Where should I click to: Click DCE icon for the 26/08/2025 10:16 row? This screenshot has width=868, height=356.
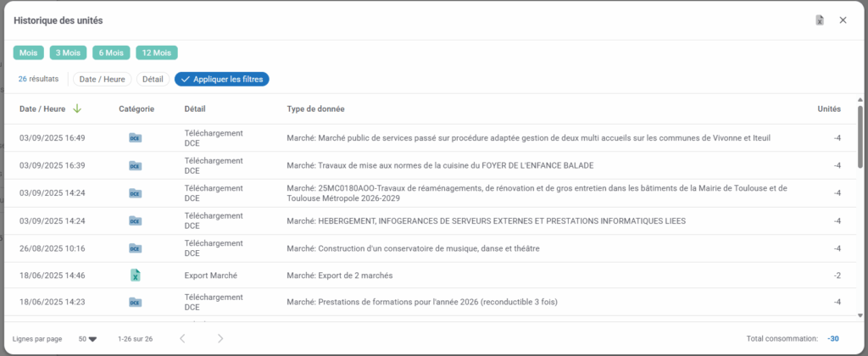pos(135,248)
